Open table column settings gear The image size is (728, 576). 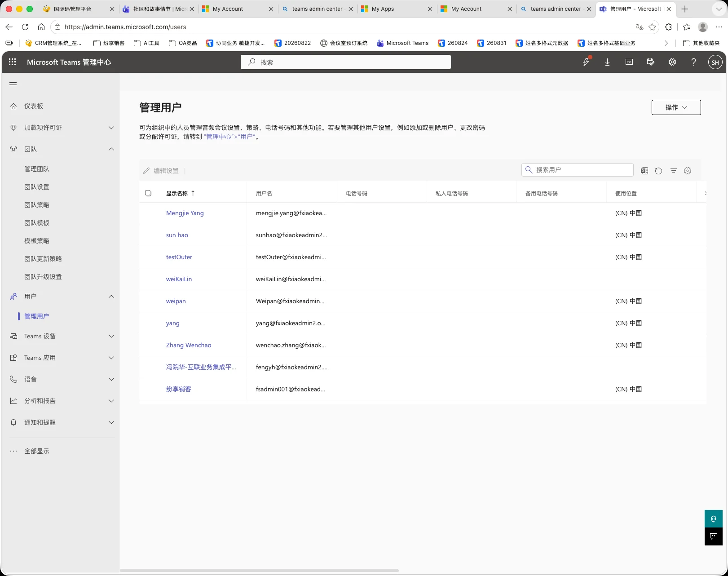[688, 171]
